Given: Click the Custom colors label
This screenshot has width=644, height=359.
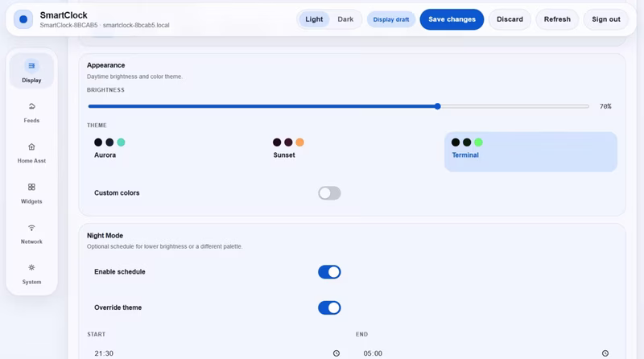Looking at the screenshot, I should pyautogui.click(x=117, y=192).
